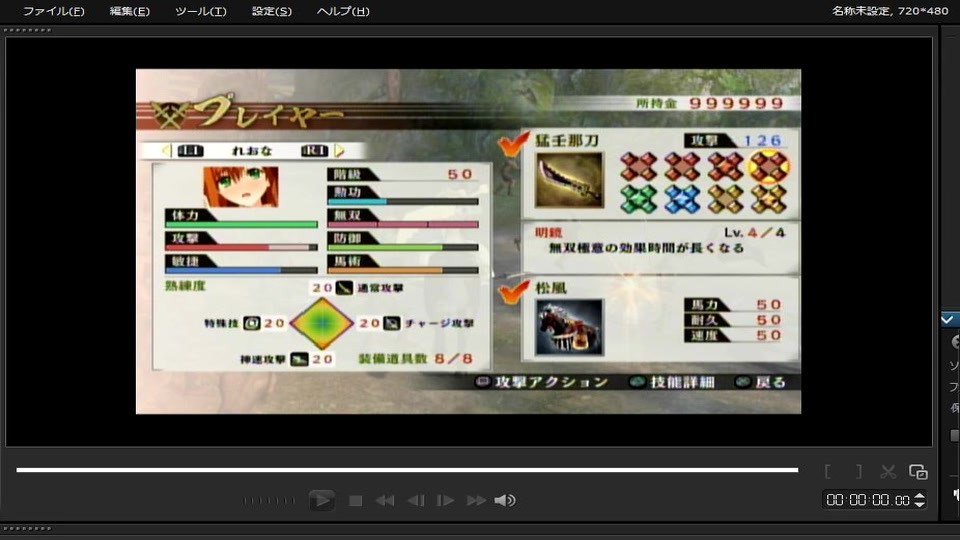Image resolution: width=960 pixels, height=540 pixels.
Task: Click the white preview scrubber bar
Action: [407, 470]
